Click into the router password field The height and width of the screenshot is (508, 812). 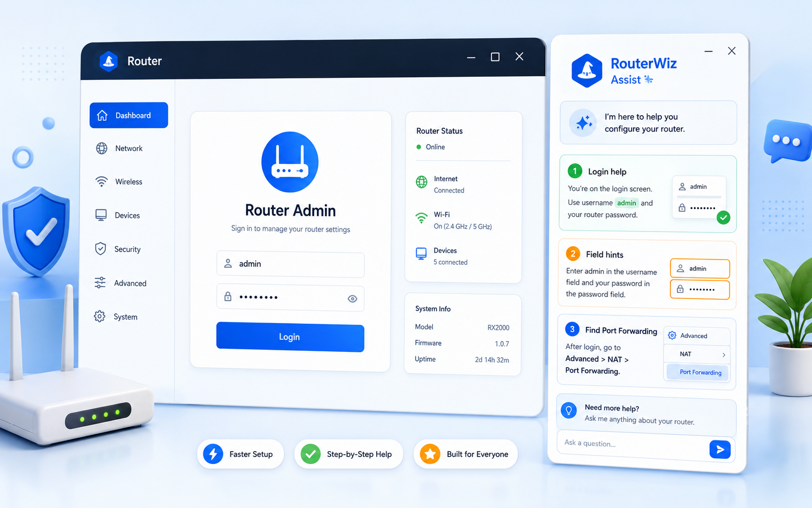pyautogui.click(x=290, y=298)
